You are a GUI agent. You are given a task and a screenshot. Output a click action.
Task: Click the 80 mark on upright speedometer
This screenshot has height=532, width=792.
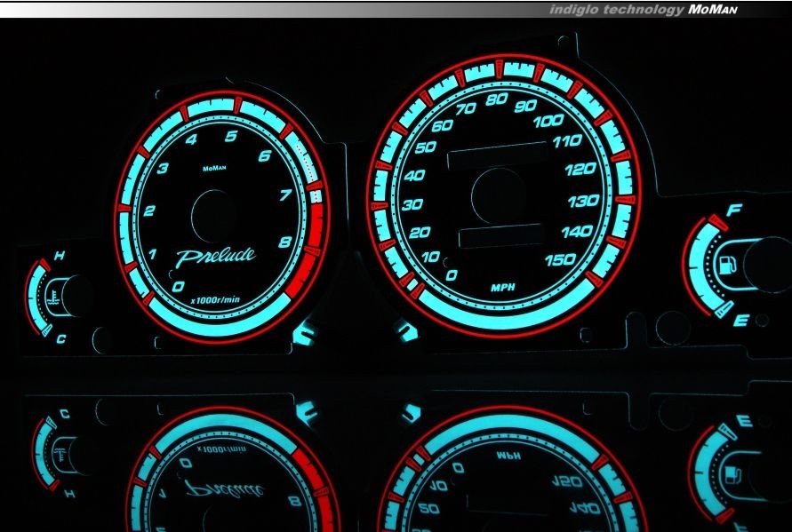(497, 99)
